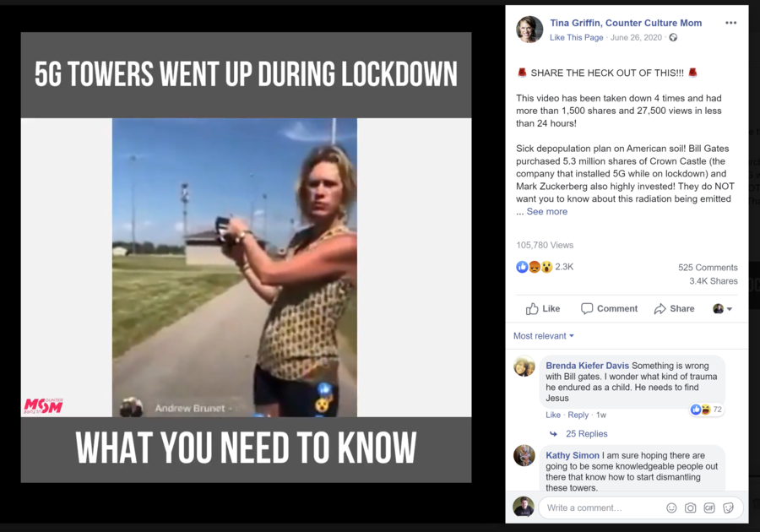Open the Most relevant comments dropdown
The image size is (760, 532).
tap(543, 336)
